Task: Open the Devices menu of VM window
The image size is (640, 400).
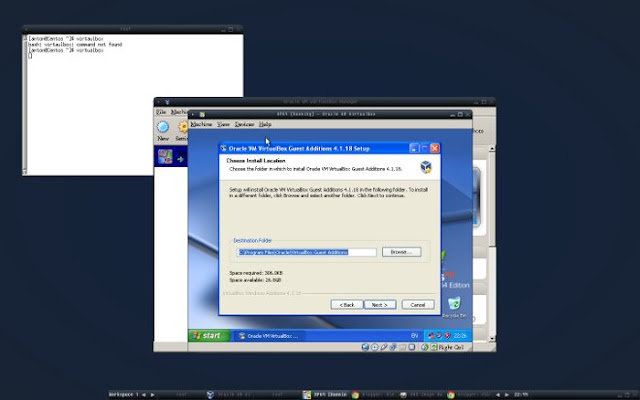Action: pos(244,124)
